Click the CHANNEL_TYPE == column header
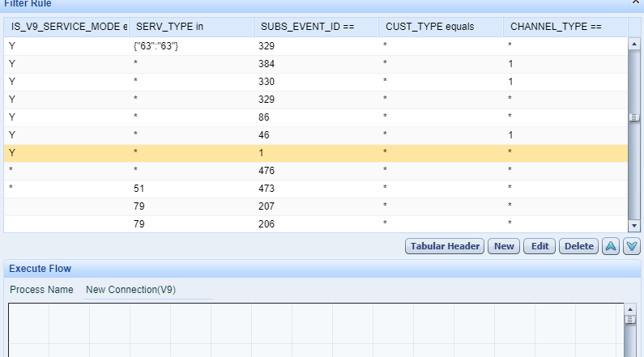 click(x=565, y=27)
